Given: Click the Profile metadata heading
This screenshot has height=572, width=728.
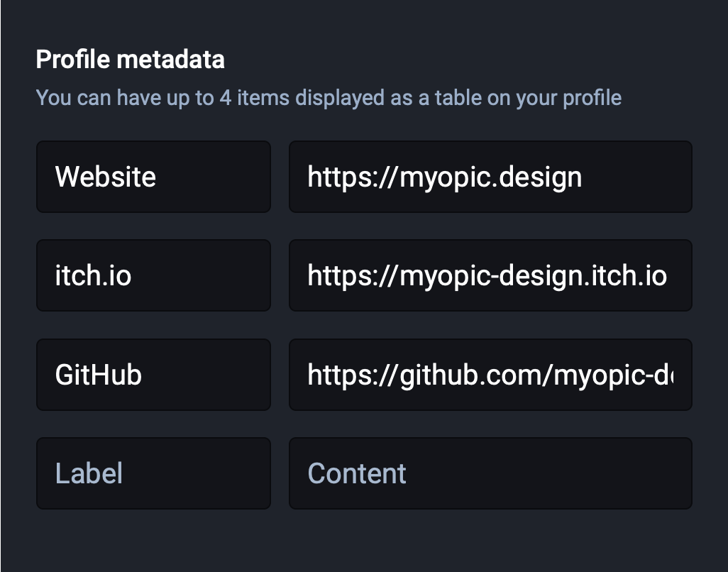Looking at the screenshot, I should 130,60.
